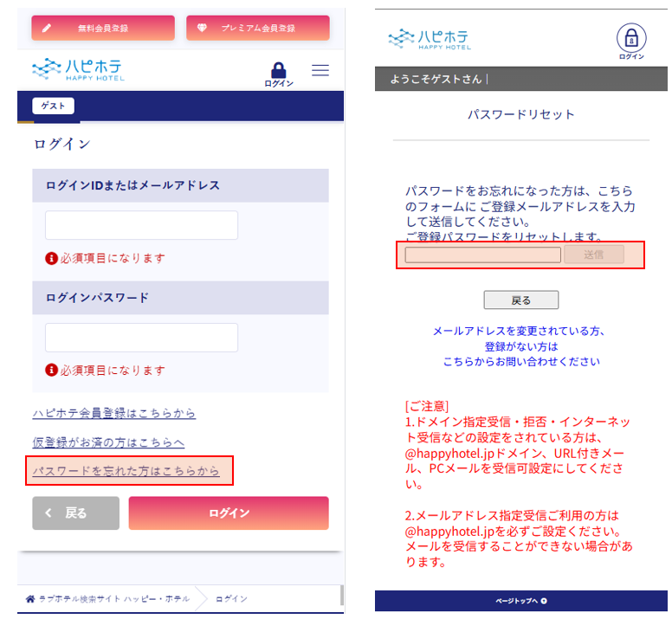Screen dimensions: 672x619
Task: Click the scrollbar beside the breadcrumb bar
Action: pos(341,595)
